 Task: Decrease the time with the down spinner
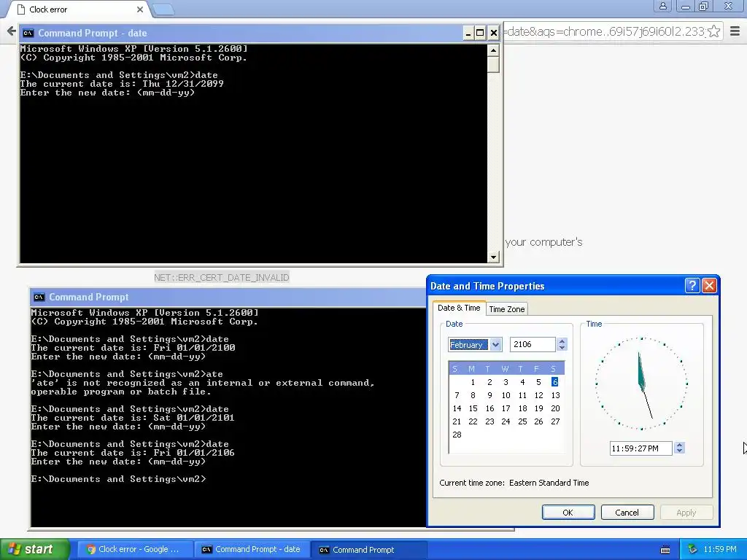pos(680,451)
